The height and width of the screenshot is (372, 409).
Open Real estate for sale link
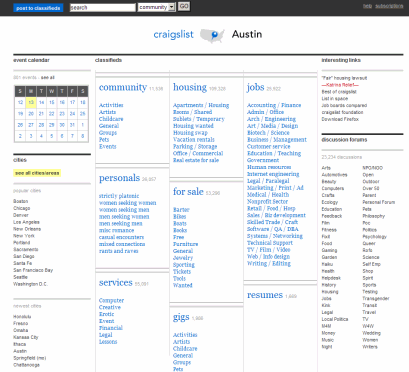(196, 160)
